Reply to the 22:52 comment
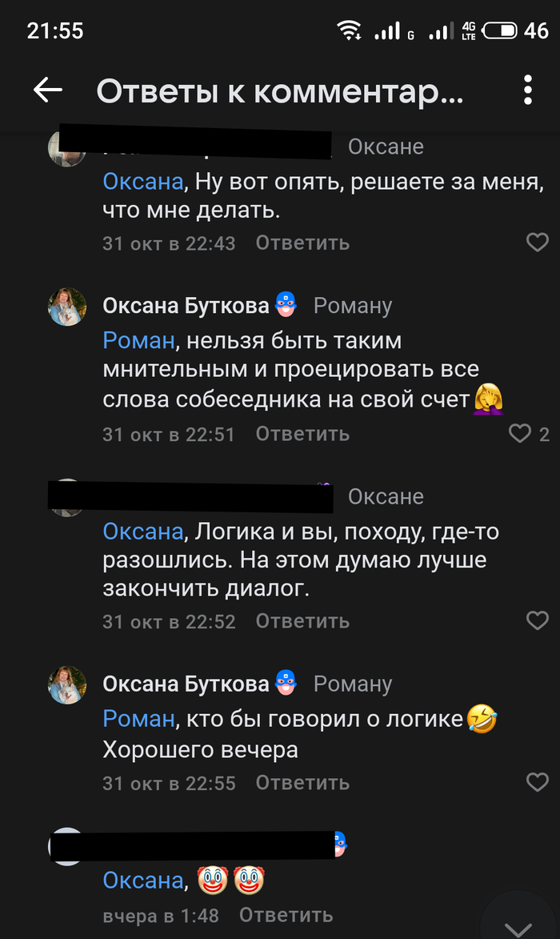The height and width of the screenshot is (939, 560). [x=302, y=621]
